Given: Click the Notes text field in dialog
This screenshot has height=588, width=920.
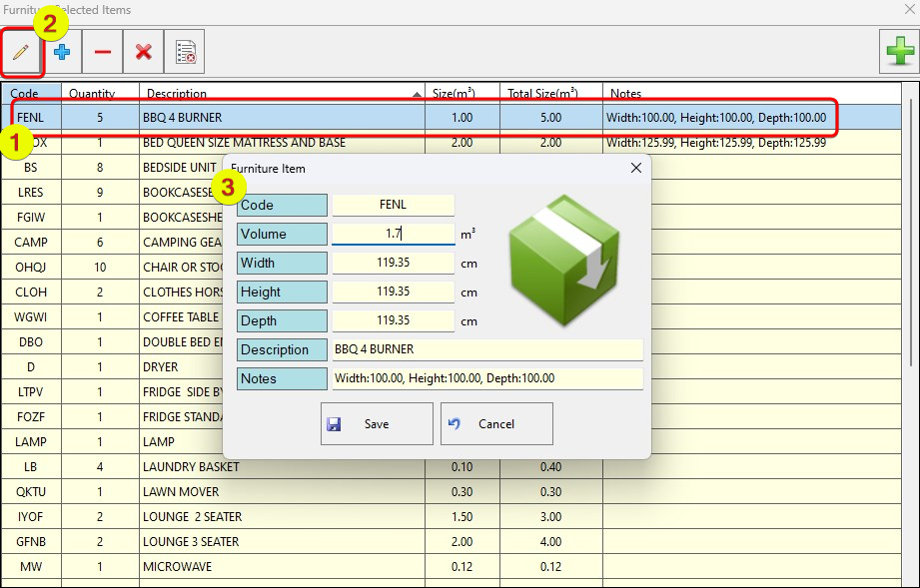Looking at the screenshot, I should point(487,378).
